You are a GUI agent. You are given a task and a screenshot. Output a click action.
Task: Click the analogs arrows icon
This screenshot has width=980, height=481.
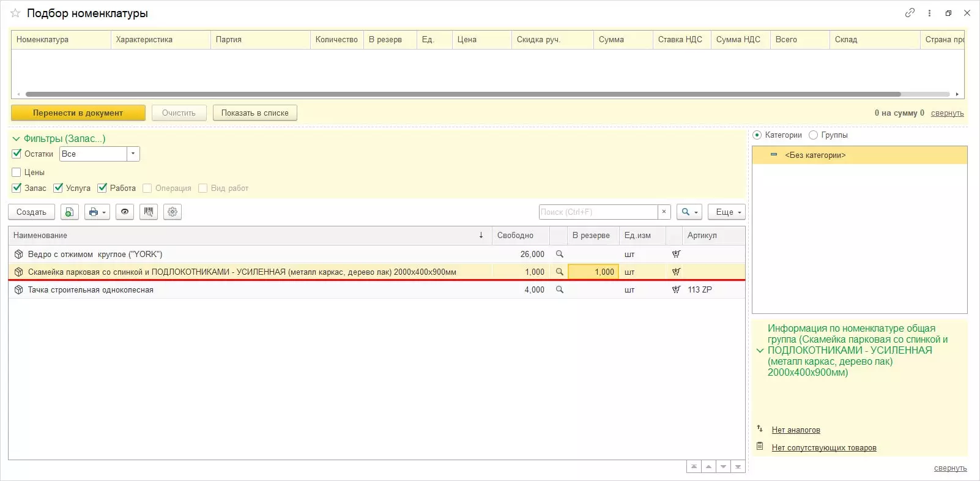(760, 429)
